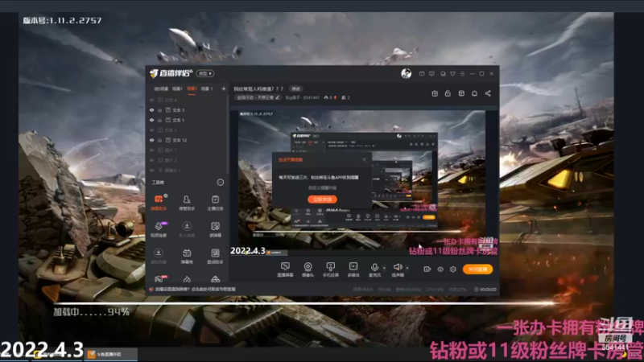
Task: Open the 读弹幕 tool
Action: [x=215, y=229]
